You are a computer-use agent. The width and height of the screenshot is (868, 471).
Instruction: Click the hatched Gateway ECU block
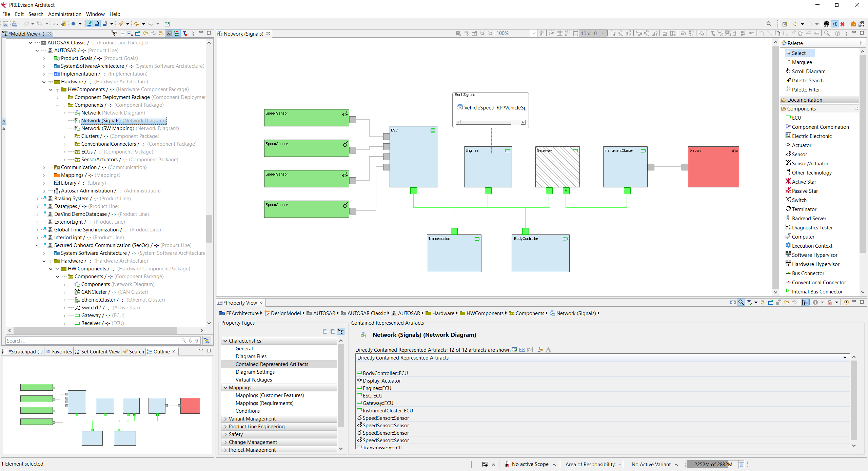tap(557, 167)
